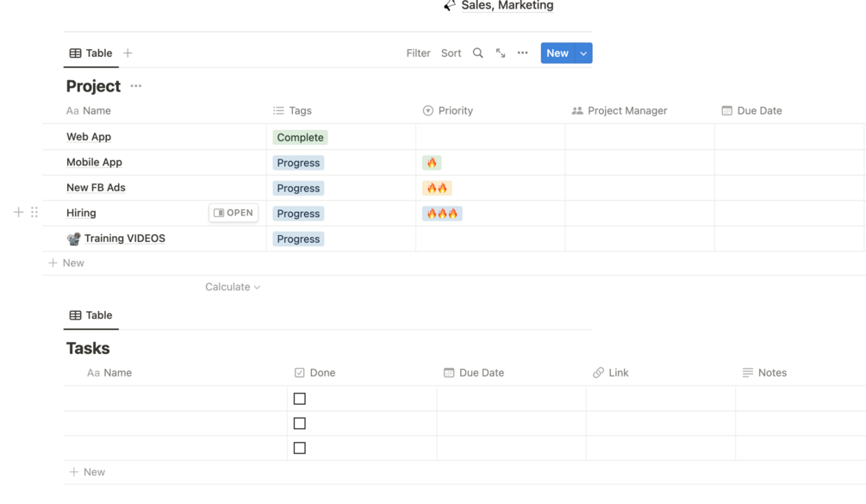Open the three-dot view options menu
The width and height of the screenshot is (866, 504).
pyautogui.click(x=522, y=53)
